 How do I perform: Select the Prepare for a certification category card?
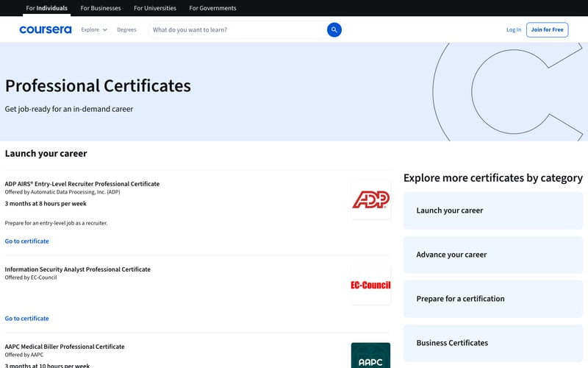(x=493, y=299)
